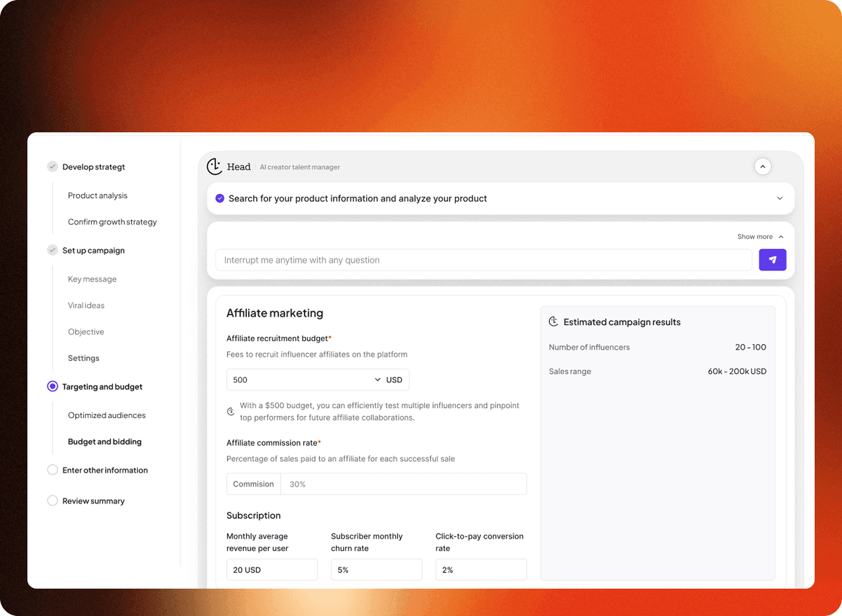
Task: Collapse with chevron next to Show more
Action: [781, 237]
